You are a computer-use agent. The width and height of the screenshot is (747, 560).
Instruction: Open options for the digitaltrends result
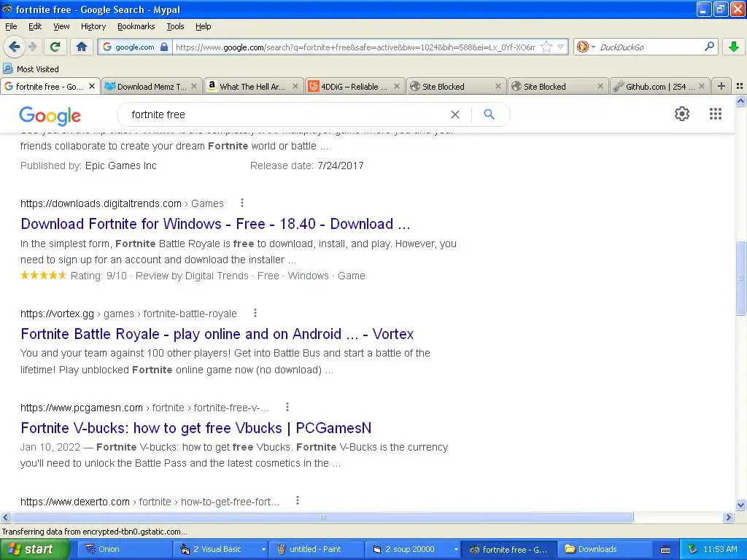(242, 203)
